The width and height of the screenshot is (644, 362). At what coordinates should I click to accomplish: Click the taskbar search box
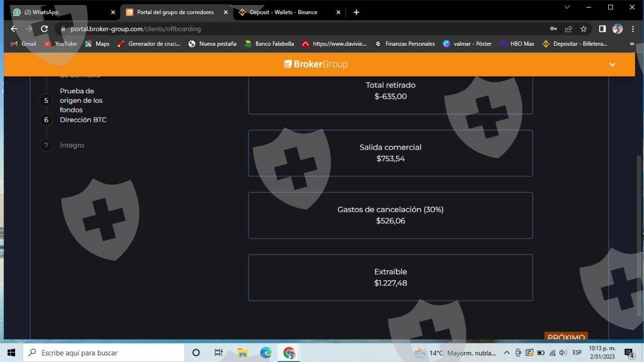coord(104,352)
